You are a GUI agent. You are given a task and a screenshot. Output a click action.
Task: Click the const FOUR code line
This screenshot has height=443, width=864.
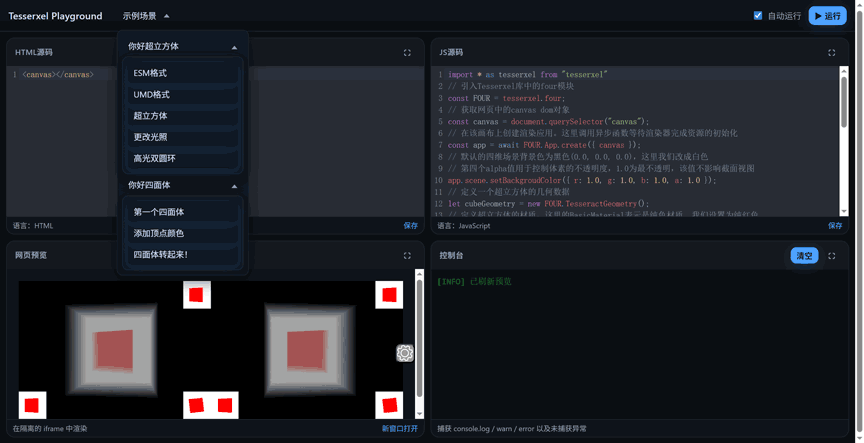tap(506, 98)
